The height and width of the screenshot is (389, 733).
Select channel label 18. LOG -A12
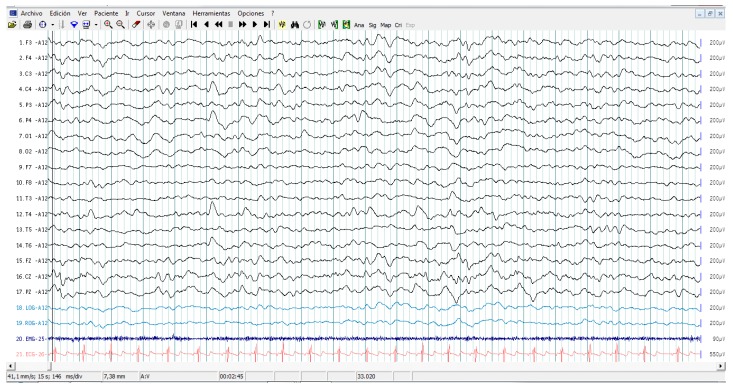[x=32, y=308]
